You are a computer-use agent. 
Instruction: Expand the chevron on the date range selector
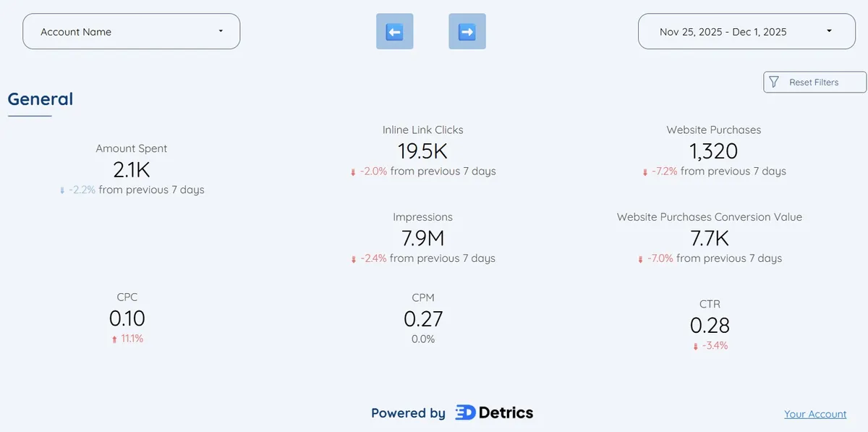coord(828,31)
